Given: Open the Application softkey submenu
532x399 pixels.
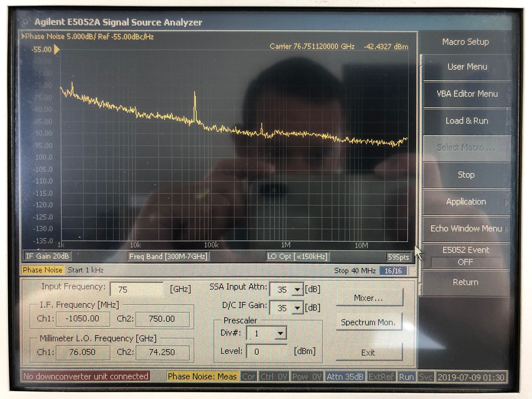Looking at the screenshot, I should click(466, 202).
